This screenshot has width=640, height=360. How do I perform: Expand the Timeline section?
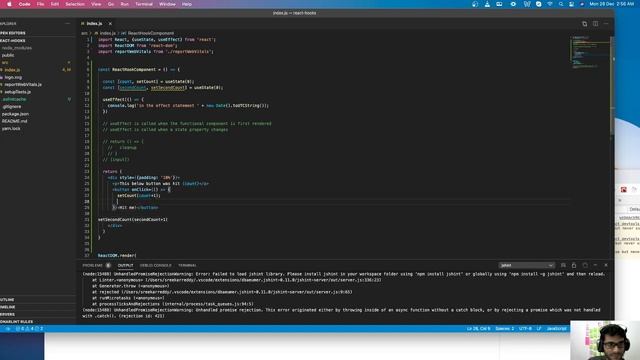click(x=37, y=307)
